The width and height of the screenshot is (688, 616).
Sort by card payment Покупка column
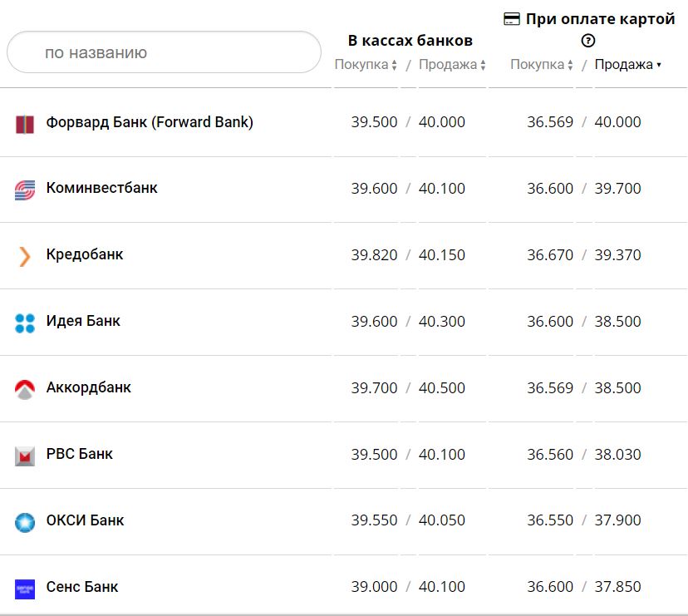(x=542, y=65)
